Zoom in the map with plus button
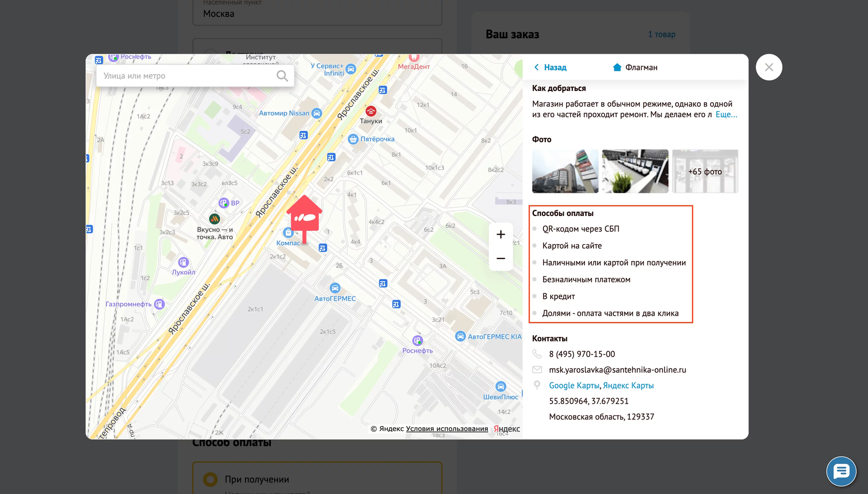Image resolution: width=868 pixels, height=494 pixels. coord(501,235)
